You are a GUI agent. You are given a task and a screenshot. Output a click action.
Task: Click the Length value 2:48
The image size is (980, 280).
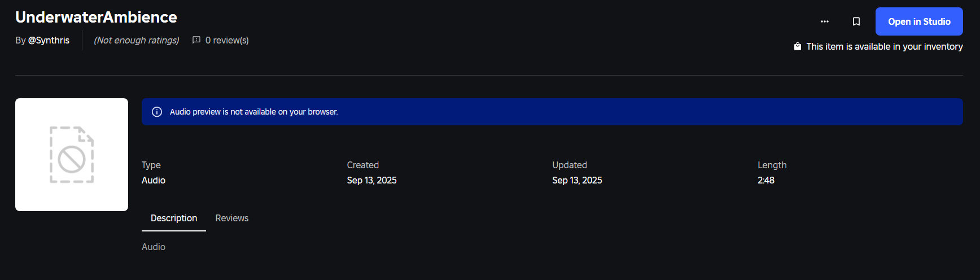pos(766,180)
